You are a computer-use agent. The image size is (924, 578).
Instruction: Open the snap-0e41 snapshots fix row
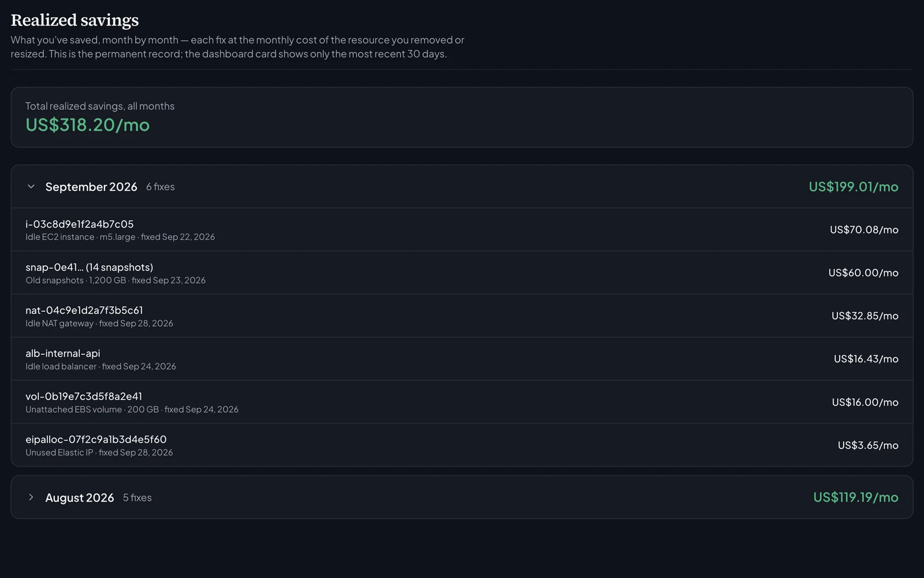462,273
